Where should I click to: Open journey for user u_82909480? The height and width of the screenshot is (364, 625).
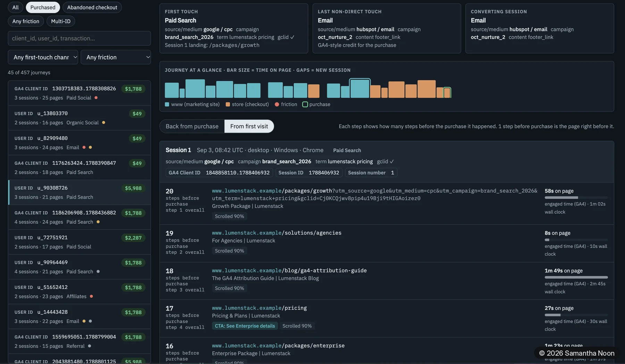click(79, 143)
